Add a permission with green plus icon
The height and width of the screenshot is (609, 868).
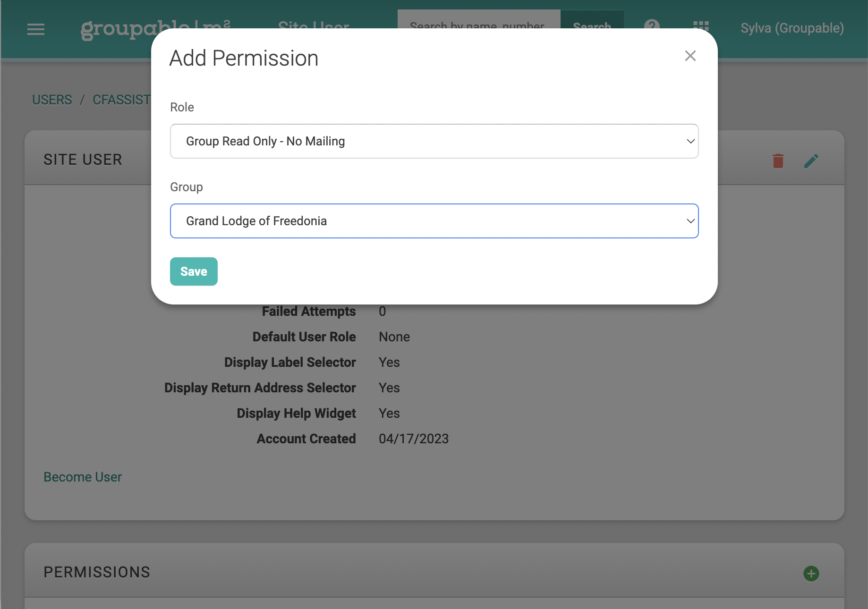[x=811, y=574]
